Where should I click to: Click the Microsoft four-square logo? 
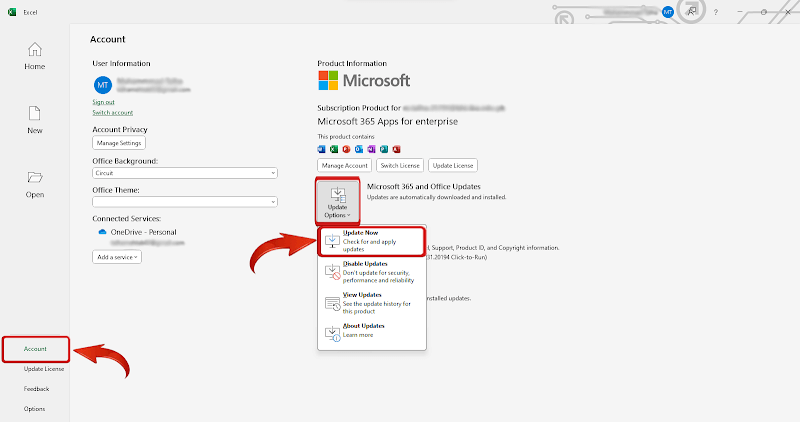(x=328, y=81)
